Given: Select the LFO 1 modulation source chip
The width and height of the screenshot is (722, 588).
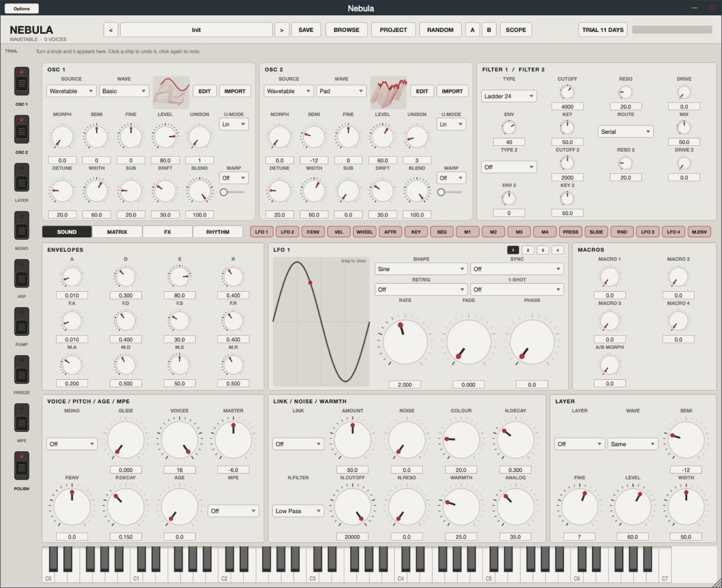Looking at the screenshot, I should point(262,232).
